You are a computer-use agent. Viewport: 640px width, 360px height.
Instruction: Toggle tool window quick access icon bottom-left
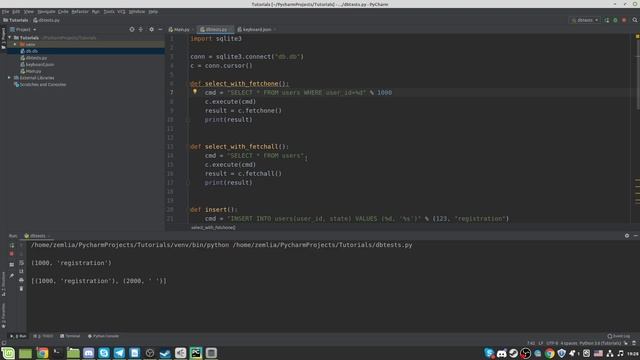[4, 343]
